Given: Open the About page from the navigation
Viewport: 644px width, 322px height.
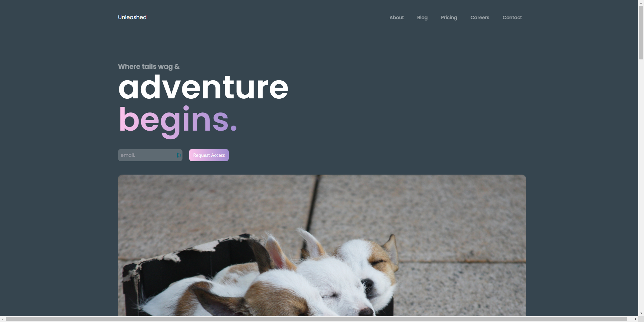Looking at the screenshot, I should tap(396, 17).
